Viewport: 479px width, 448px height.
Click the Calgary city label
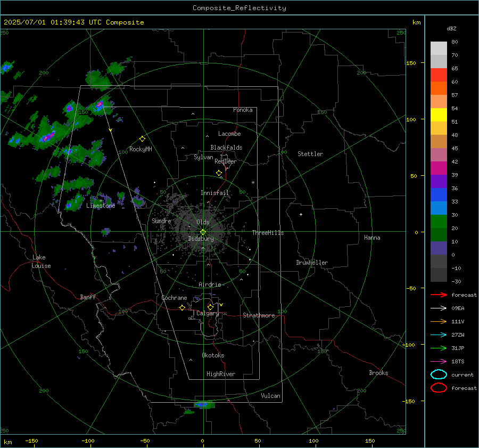(x=208, y=313)
